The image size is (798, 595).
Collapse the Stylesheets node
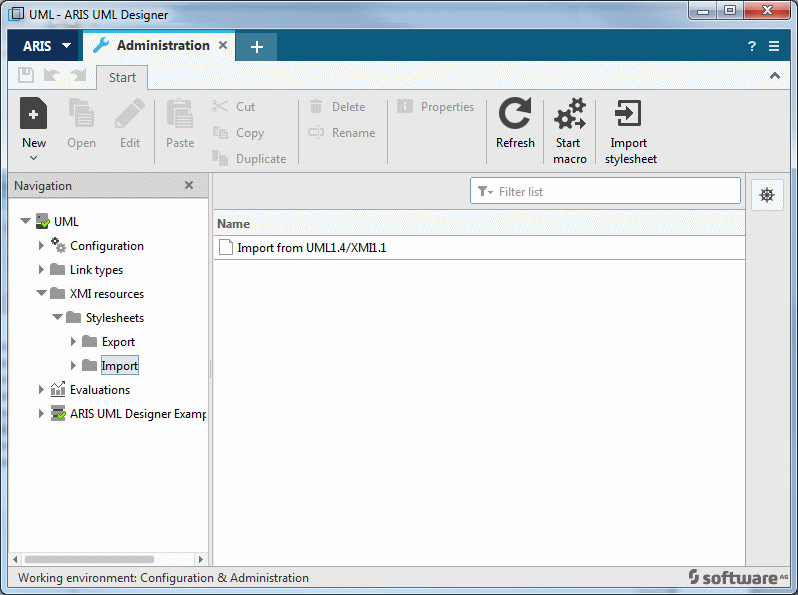57,317
